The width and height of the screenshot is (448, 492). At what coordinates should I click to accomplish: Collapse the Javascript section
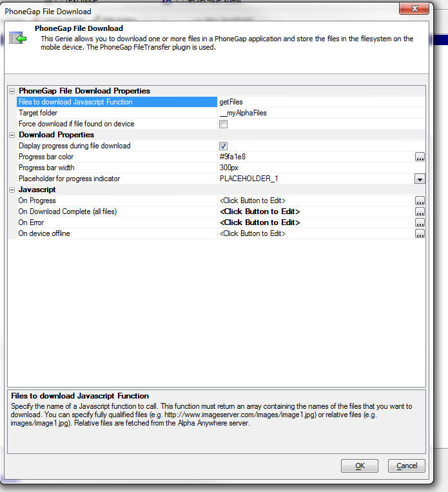point(12,190)
